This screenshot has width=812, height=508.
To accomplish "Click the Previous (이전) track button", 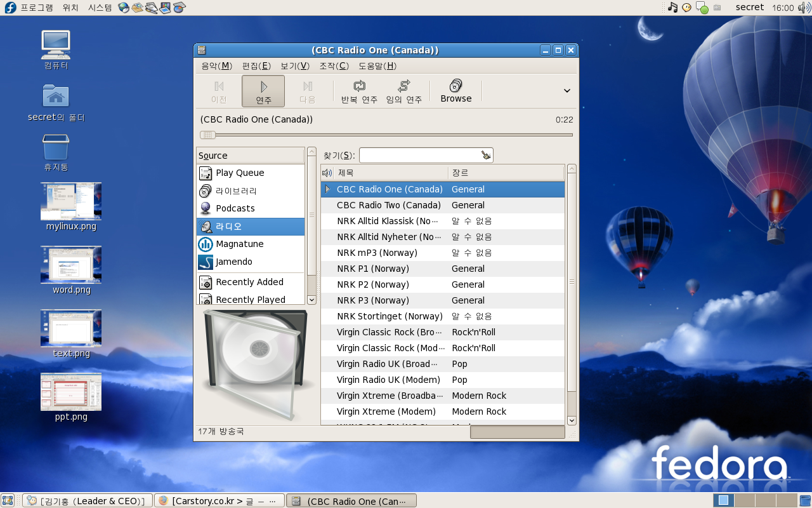I will (x=219, y=91).
